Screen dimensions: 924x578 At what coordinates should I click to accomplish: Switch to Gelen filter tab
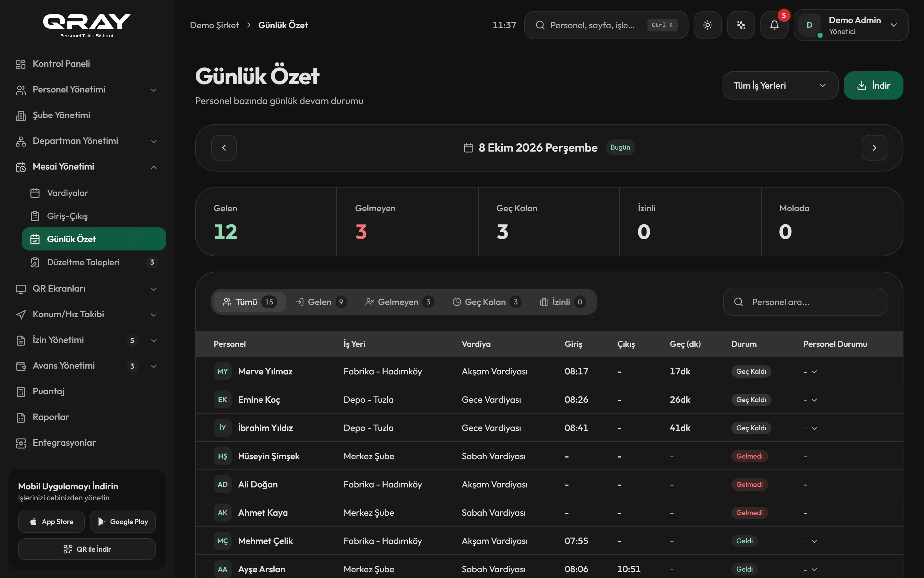click(x=321, y=302)
